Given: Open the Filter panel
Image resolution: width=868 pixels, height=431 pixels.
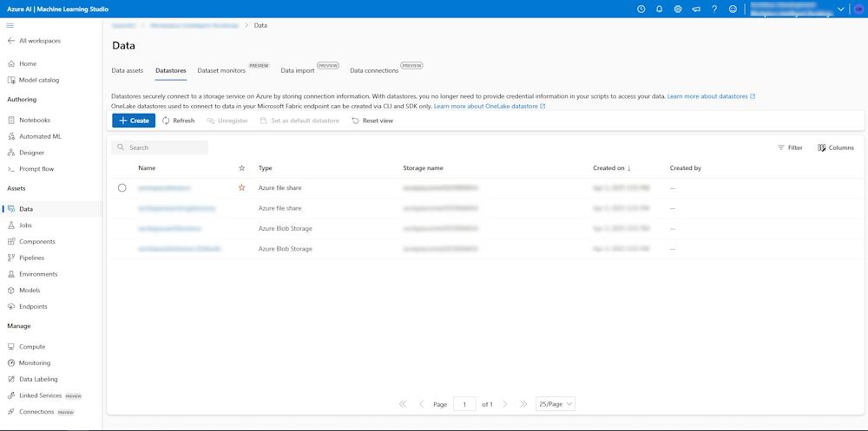Looking at the screenshot, I should click(x=790, y=147).
